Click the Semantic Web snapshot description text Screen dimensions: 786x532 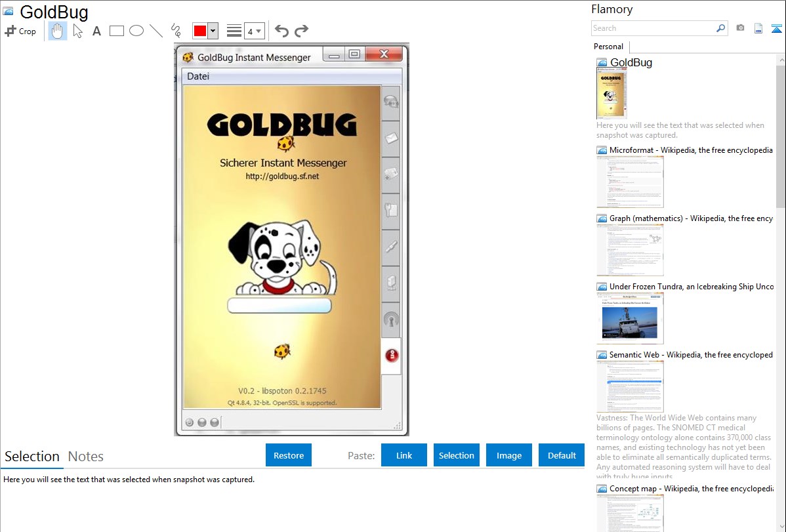pyautogui.click(x=684, y=447)
